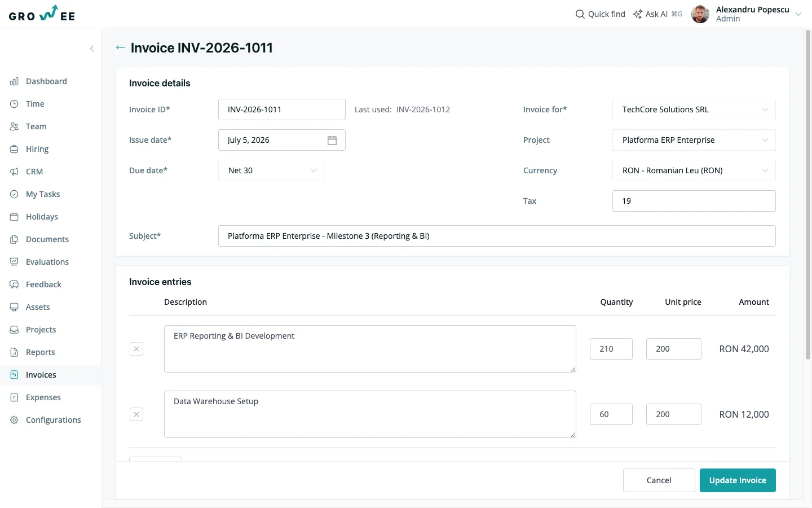The height and width of the screenshot is (508, 812).
Task: Click the Growee logo
Action: (x=42, y=14)
